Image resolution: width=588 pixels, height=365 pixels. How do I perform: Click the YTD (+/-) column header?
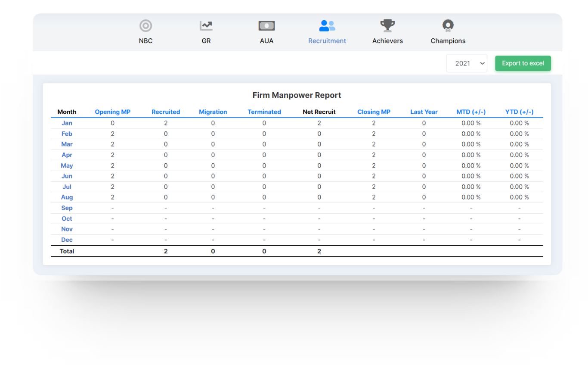519,112
